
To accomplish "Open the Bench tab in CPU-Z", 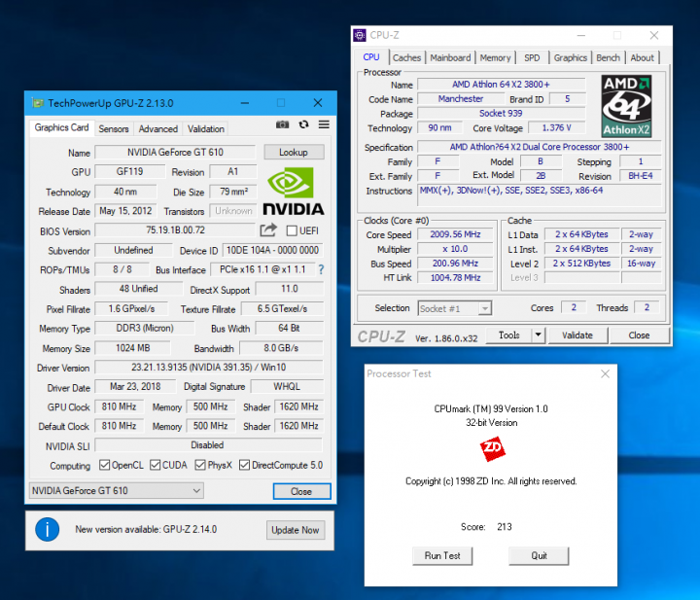I will [608, 58].
